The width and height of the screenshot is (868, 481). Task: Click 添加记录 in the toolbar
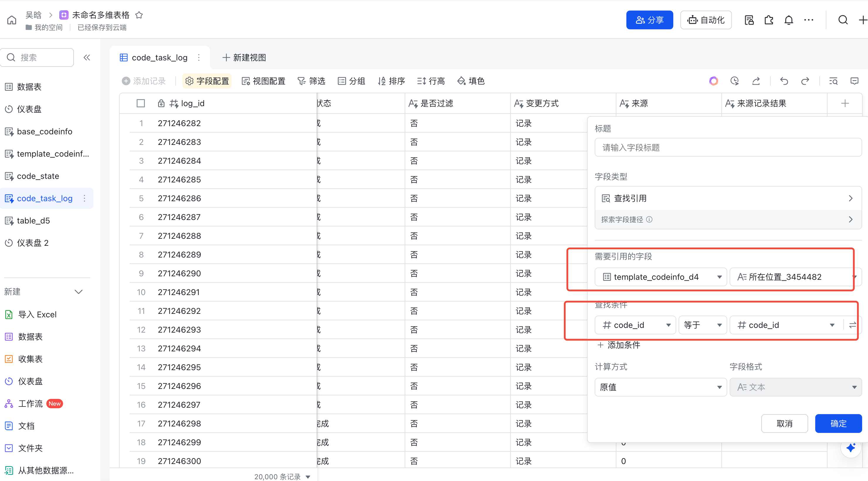click(144, 81)
